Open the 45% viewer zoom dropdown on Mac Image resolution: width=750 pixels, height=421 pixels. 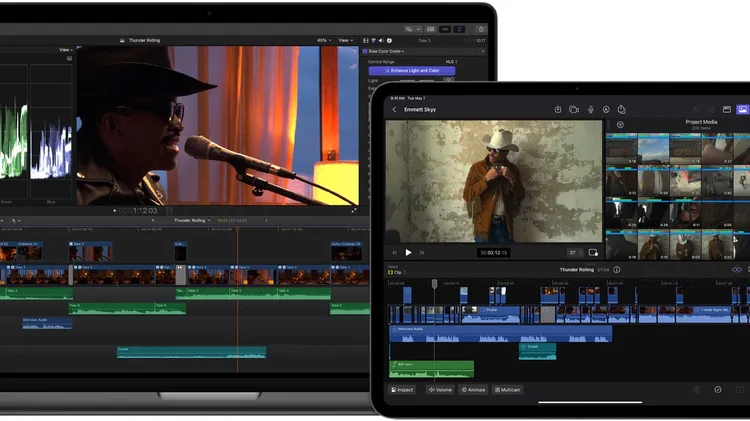click(324, 41)
